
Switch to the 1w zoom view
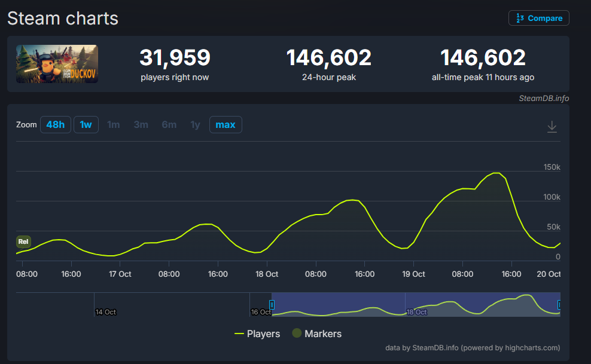pos(86,124)
